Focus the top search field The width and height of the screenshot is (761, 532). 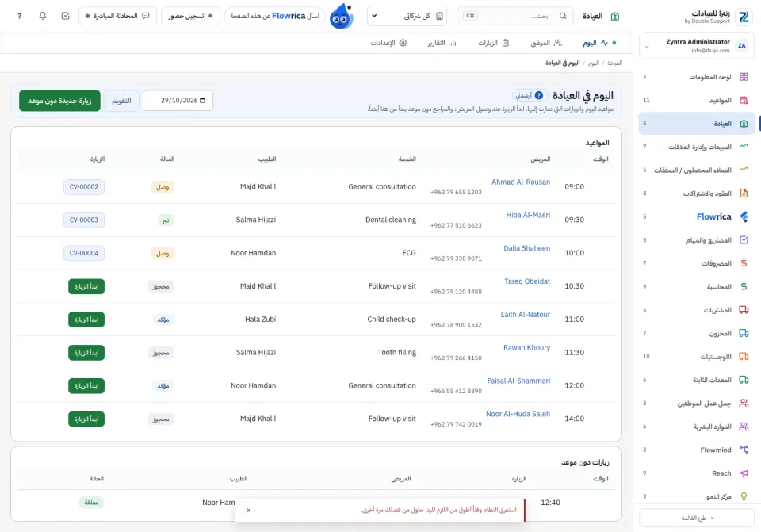515,16
